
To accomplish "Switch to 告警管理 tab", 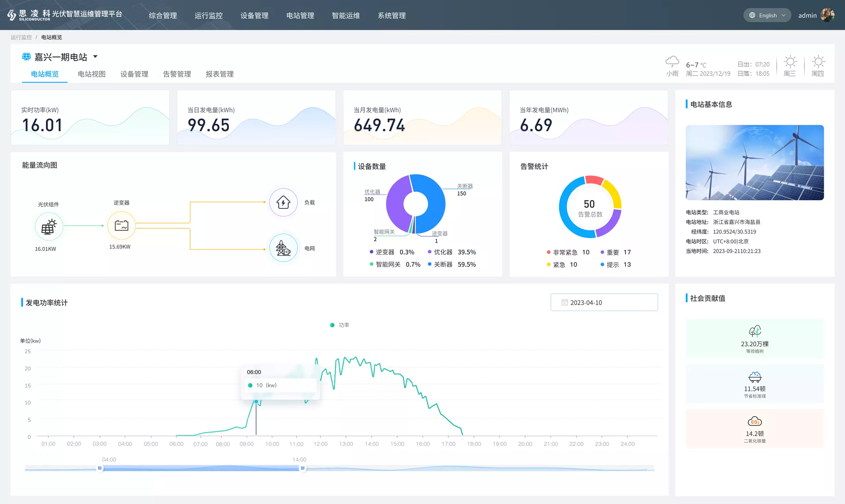I will tap(177, 74).
